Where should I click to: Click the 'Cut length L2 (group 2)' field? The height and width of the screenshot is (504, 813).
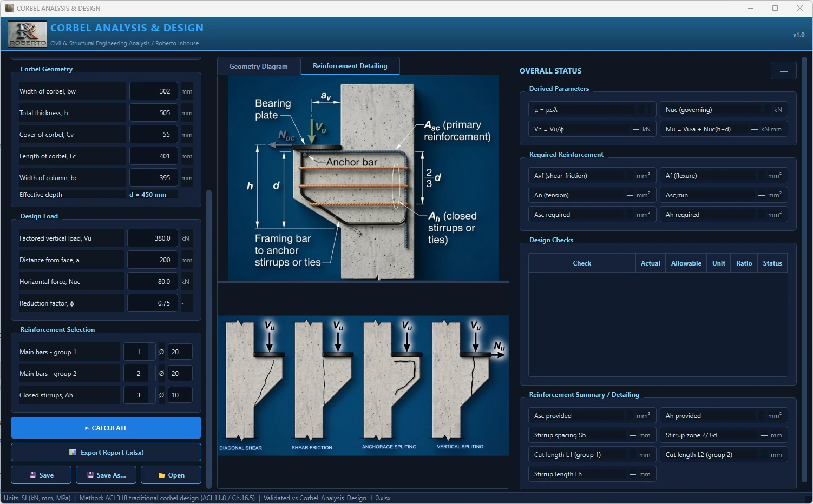(x=724, y=455)
